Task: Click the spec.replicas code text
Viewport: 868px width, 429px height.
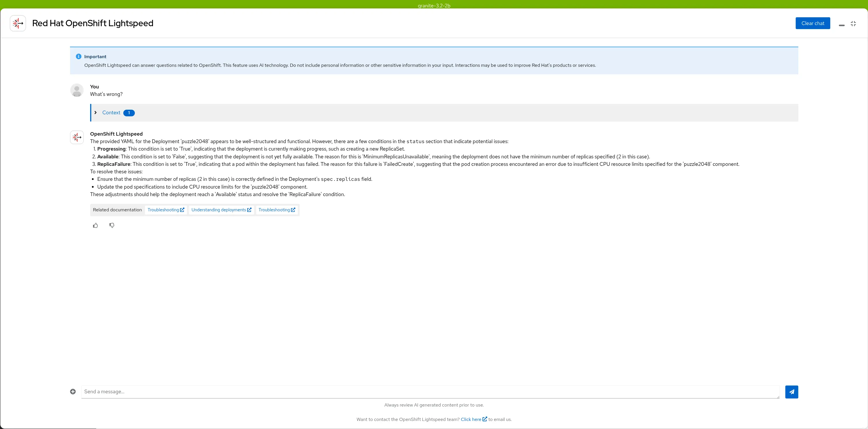Action: 340,179
